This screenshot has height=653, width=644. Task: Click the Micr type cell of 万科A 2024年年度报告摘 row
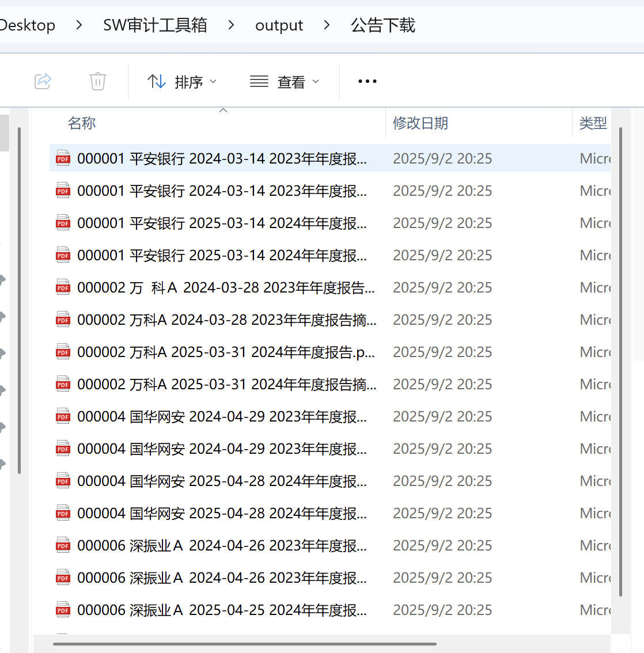point(595,384)
